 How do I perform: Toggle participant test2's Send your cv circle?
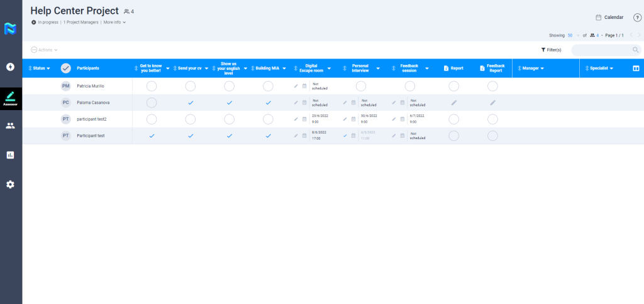[191, 119]
